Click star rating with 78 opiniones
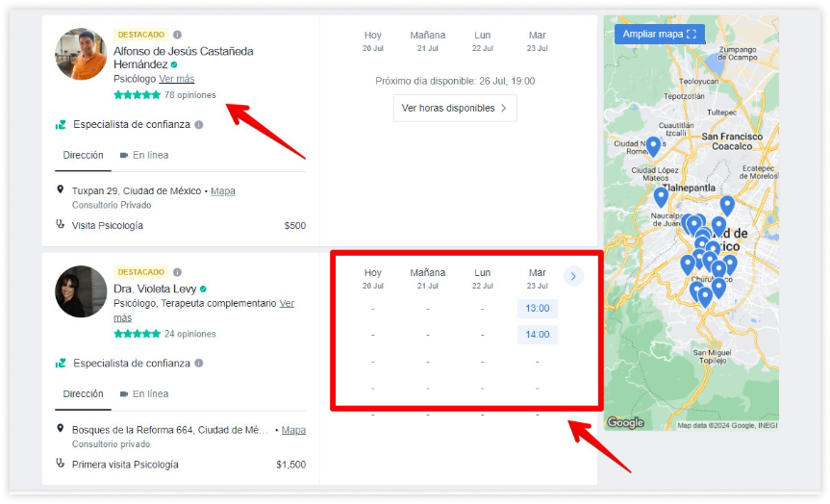The width and height of the screenshot is (830, 504). coord(137,95)
